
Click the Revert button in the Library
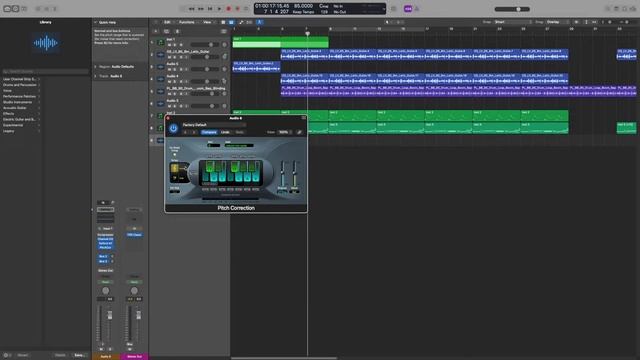(23, 355)
